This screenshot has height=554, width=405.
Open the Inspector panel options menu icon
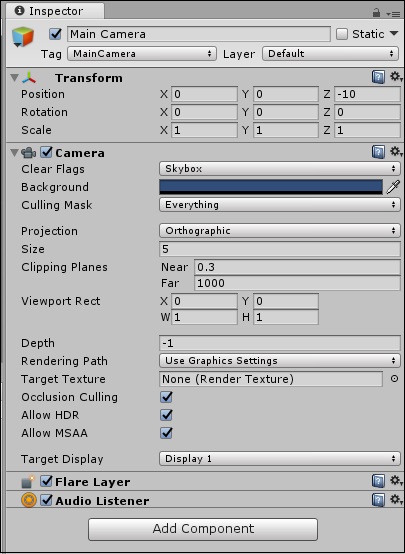[x=393, y=14]
